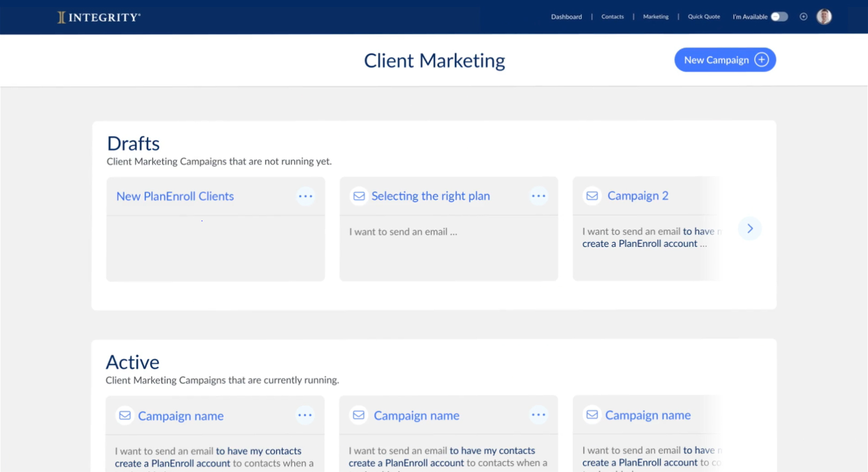Click the Client Marketing page title
Image resolution: width=868 pixels, height=472 pixels.
(434, 60)
